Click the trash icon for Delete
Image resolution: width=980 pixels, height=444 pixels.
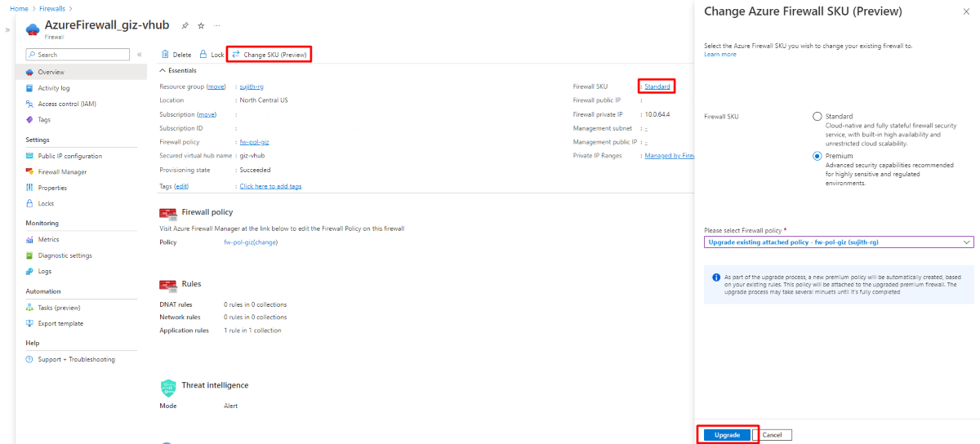point(165,55)
